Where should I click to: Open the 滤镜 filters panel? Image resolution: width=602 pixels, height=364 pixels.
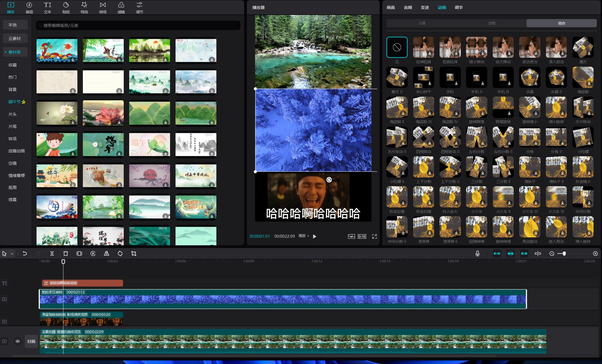click(x=121, y=8)
